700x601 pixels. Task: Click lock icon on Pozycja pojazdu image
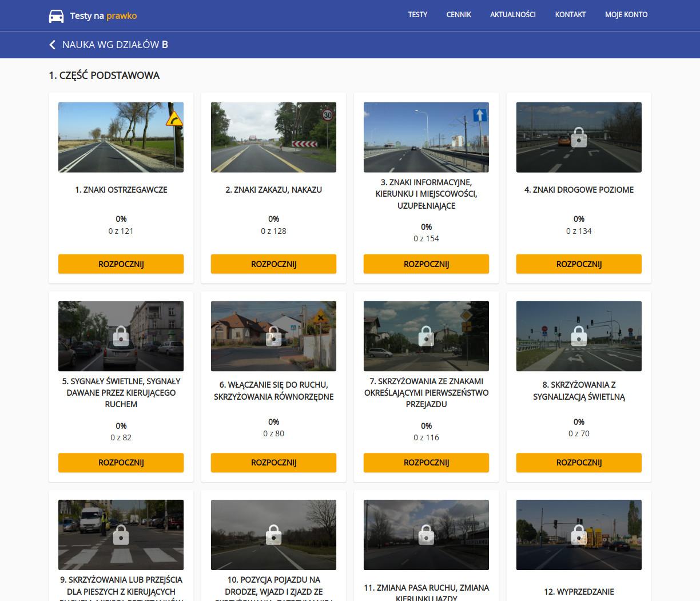coord(273,535)
